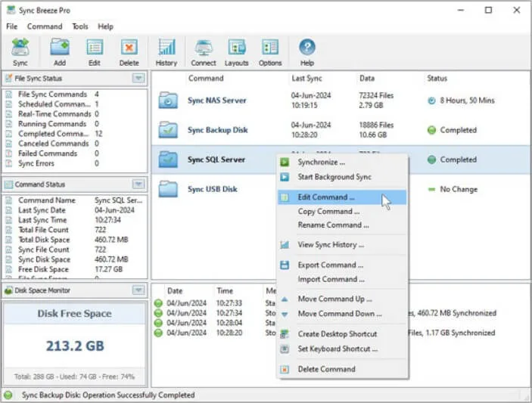532x403 pixels.
Task: Click the Sync Backup Disk folder icon
Action: (167, 130)
